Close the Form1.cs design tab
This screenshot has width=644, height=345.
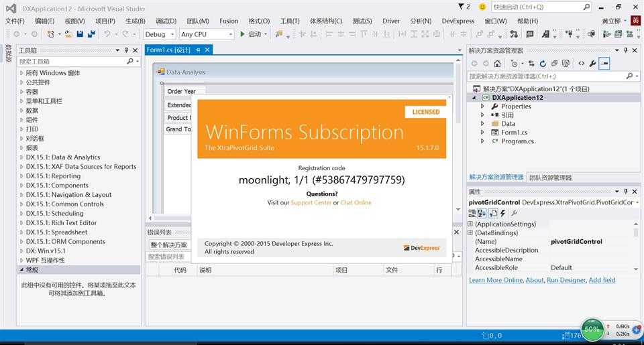(207, 50)
